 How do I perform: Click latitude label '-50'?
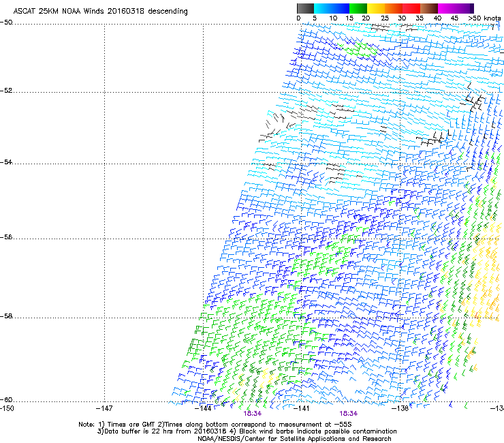6,22
